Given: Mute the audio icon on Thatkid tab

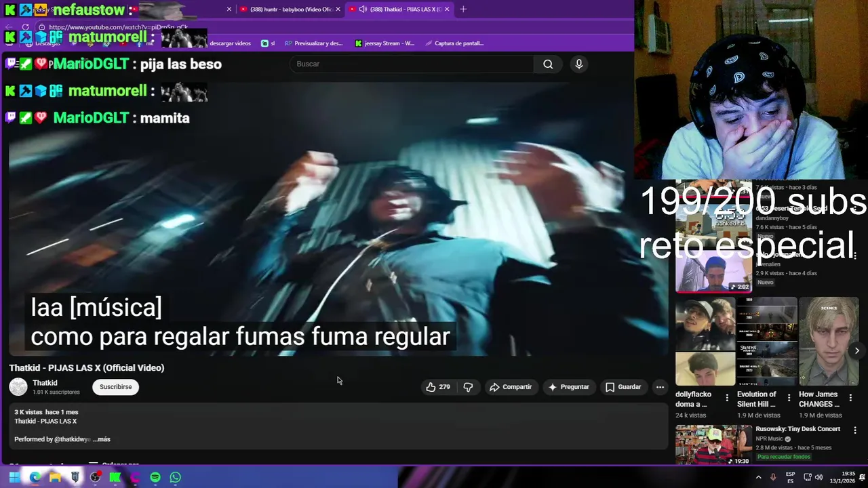Looking at the screenshot, I should click(363, 9).
